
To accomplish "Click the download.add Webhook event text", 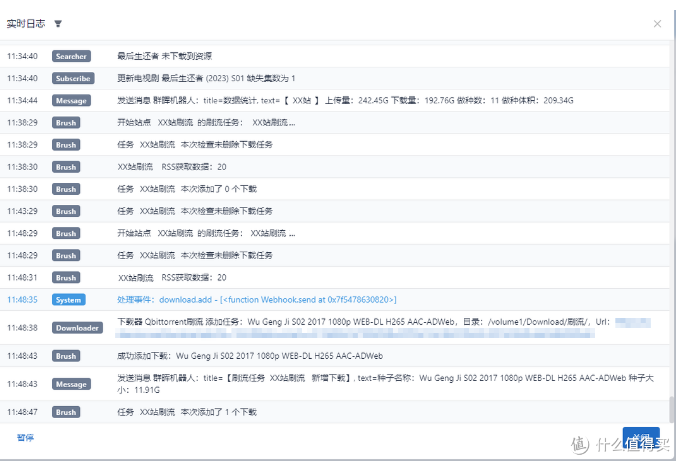I will point(257,299).
